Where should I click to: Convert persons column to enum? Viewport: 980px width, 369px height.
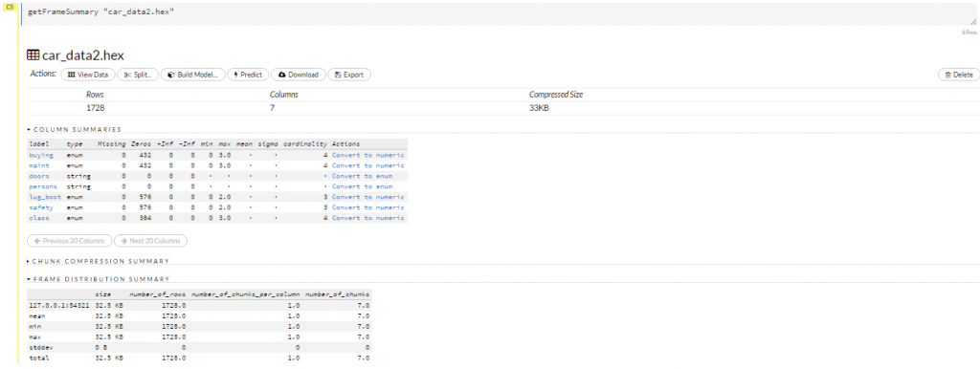tap(362, 186)
